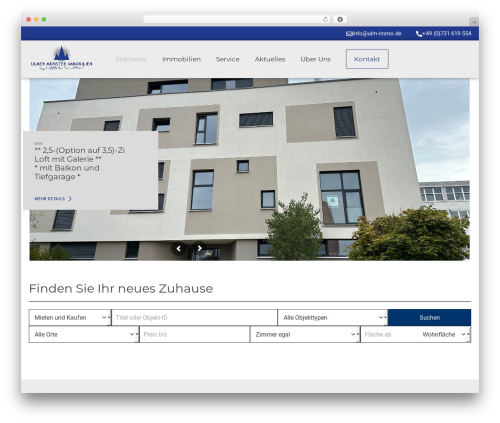This screenshot has width=500, height=423.
Task: Click the Kontakt button
Action: tap(367, 59)
